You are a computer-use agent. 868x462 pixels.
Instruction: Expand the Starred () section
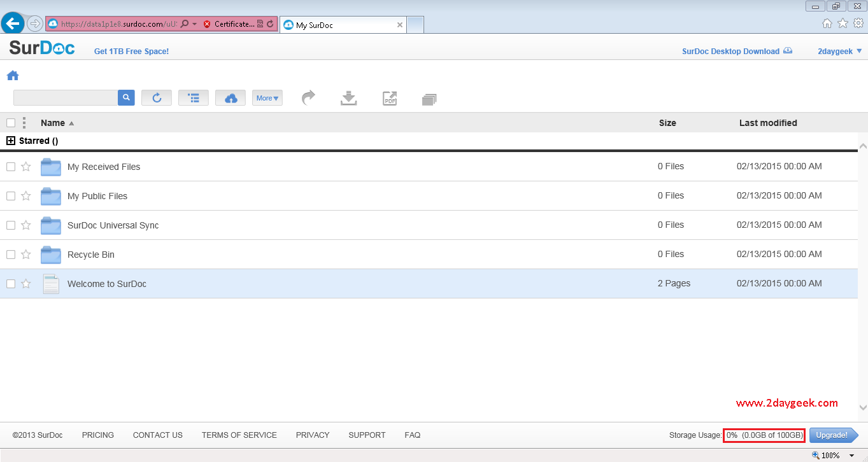click(x=11, y=141)
